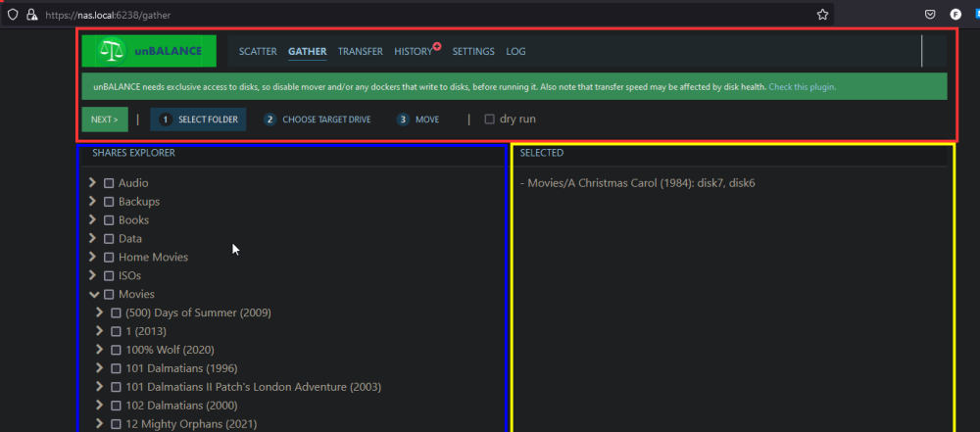The height and width of the screenshot is (432, 980).
Task: Check the ISOs share checkbox
Action: 109,275
